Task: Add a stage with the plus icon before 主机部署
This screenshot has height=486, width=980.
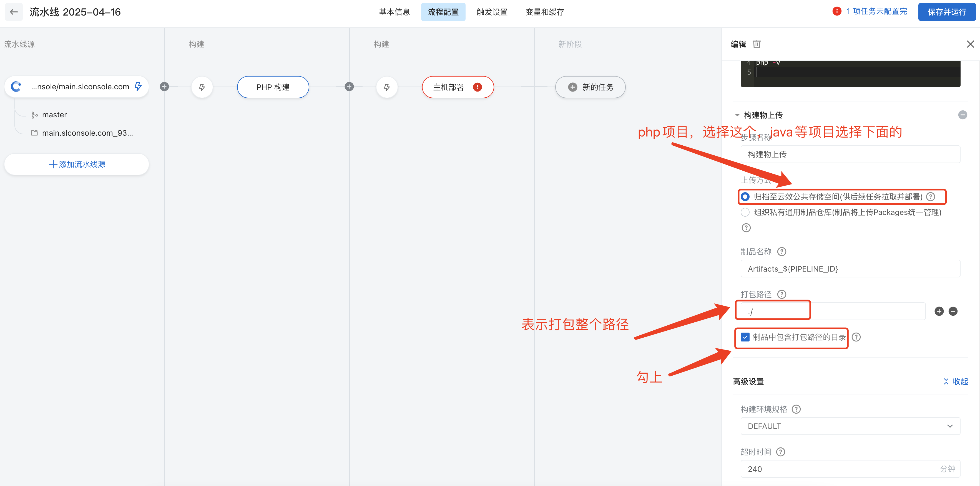Action: point(349,87)
